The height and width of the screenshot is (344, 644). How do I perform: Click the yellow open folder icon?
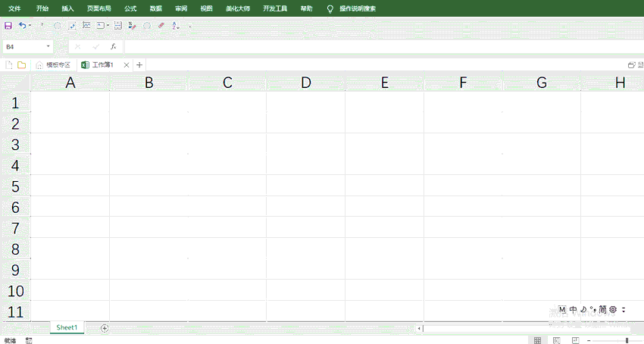point(21,65)
